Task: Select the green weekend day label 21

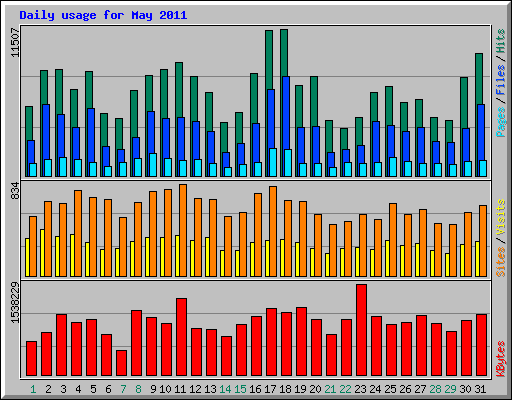Action: pos(330,389)
